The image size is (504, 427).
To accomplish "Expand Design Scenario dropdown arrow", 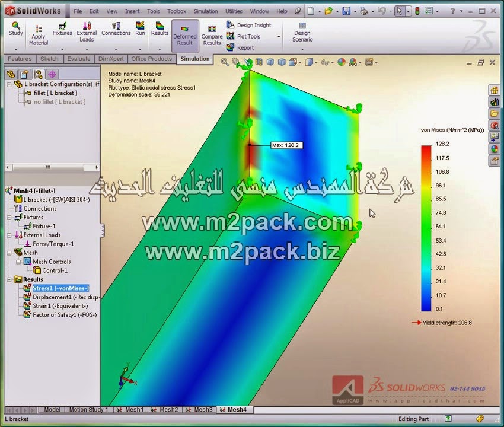I will 302,49.
